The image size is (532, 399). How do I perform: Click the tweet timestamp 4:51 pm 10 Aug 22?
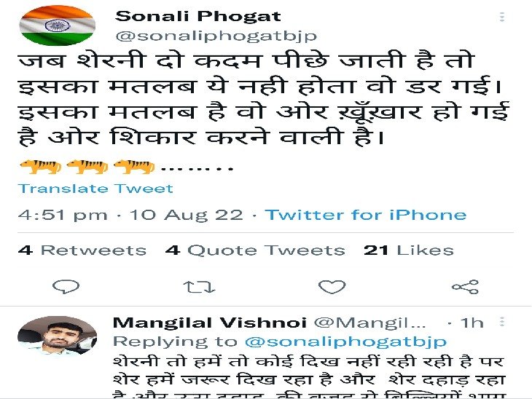pyautogui.click(x=130, y=215)
